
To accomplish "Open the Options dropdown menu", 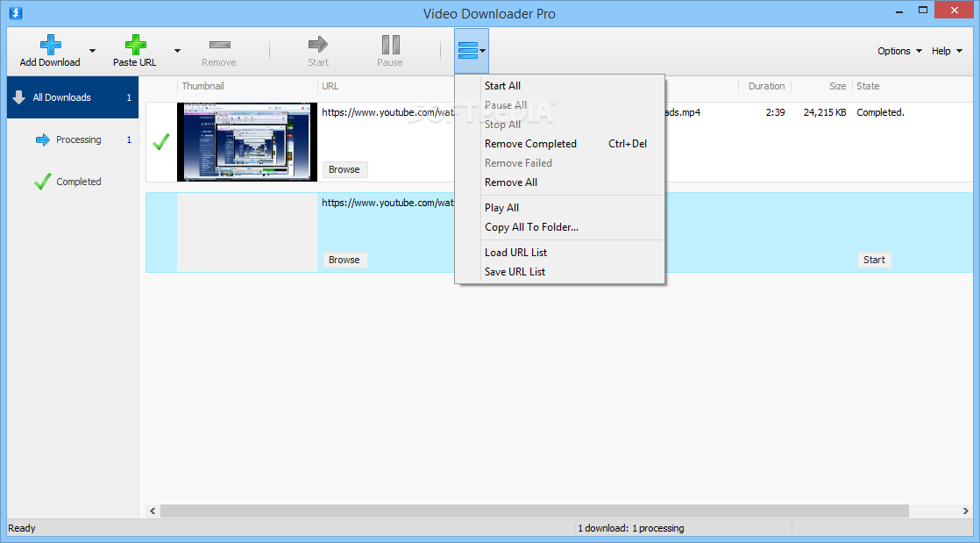I will point(899,51).
